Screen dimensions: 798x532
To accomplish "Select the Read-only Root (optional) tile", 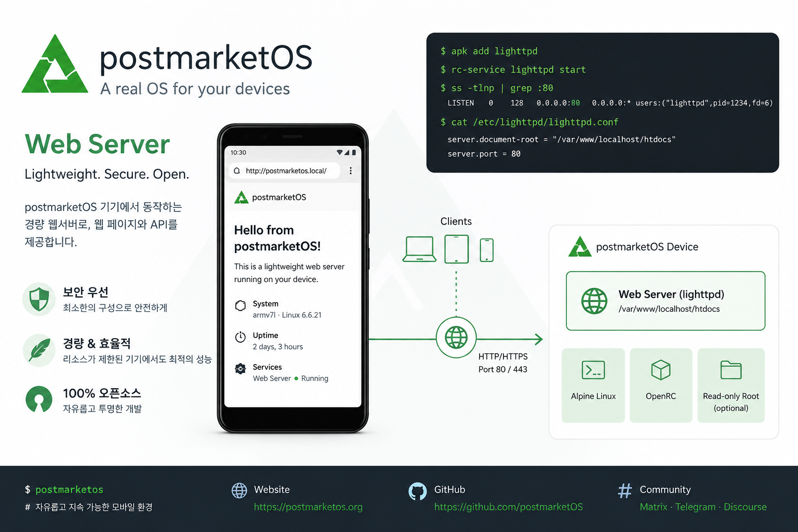I will pyautogui.click(x=731, y=385).
